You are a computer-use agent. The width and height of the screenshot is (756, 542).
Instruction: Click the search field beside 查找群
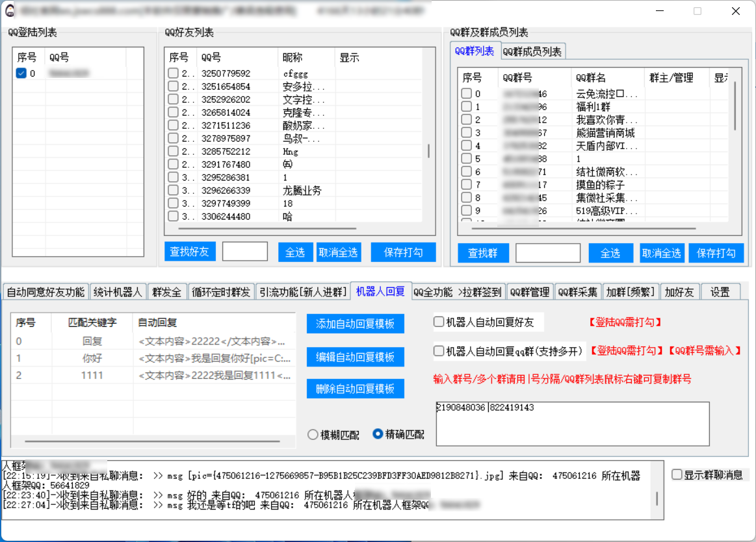coord(547,253)
